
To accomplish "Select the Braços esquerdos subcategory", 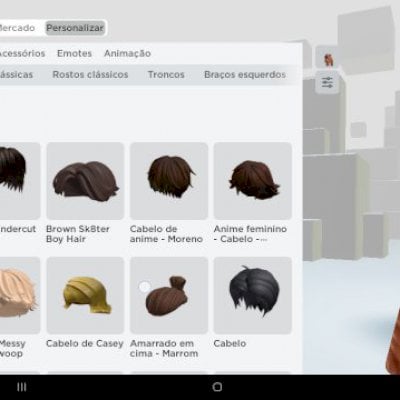I will [245, 74].
